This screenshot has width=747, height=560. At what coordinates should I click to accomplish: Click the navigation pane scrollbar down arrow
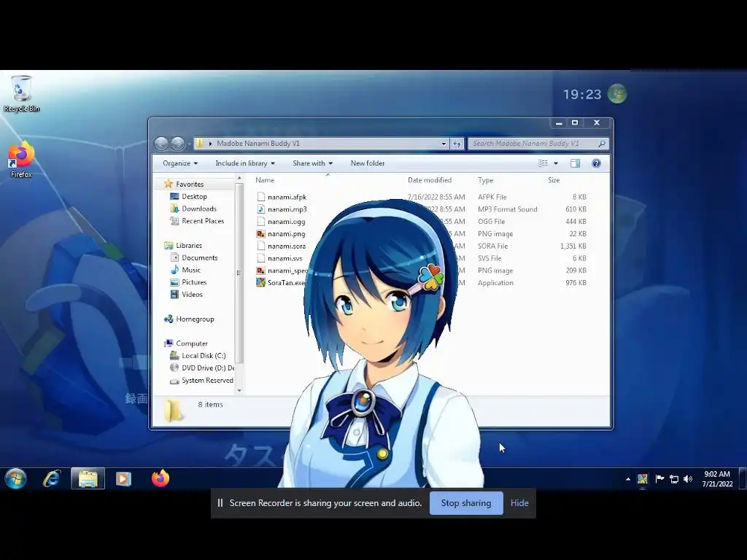click(239, 391)
